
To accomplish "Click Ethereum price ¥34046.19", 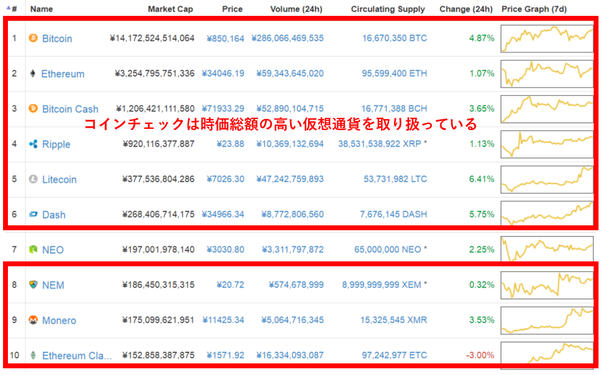I will pyautogui.click(x=223, y=74).
